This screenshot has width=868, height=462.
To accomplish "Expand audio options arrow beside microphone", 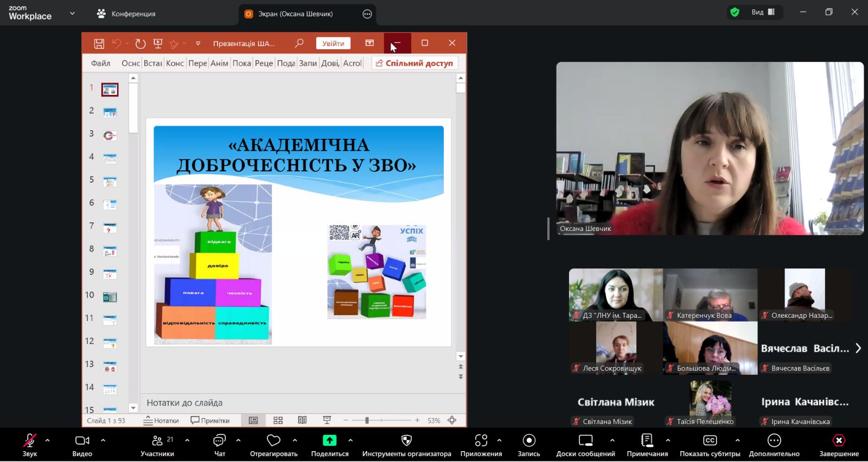I will [48, 440].
